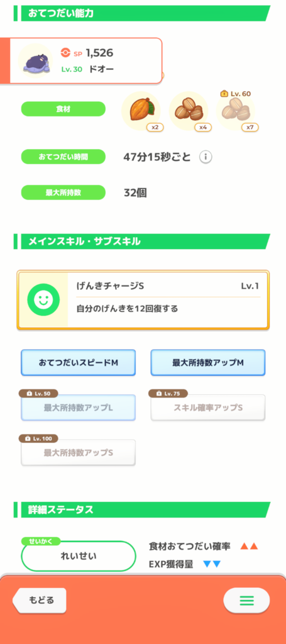Go back with the もどる button
Image resolution: width=286 pixels, height=644 pixels.
pyautogui.click(x=40, y=600)
